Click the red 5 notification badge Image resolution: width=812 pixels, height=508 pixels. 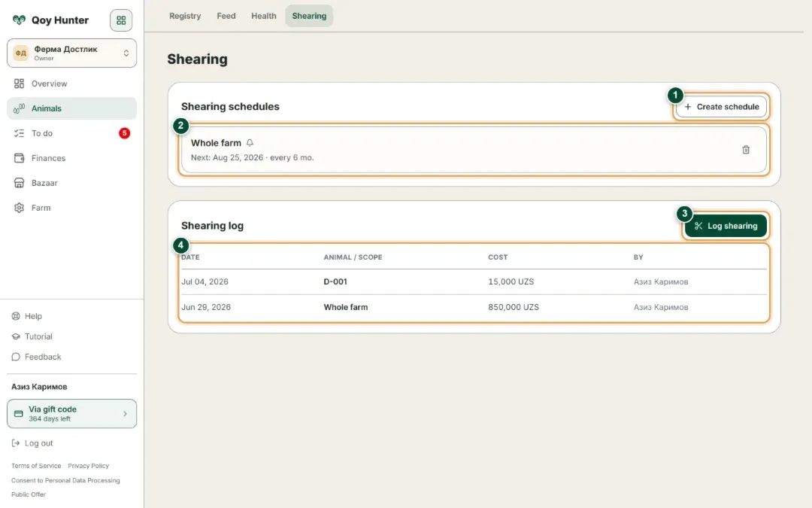coord(124,133)
